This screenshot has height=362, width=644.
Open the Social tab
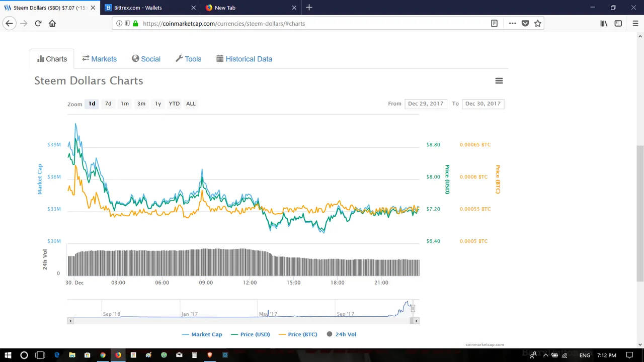coord(146,59)
